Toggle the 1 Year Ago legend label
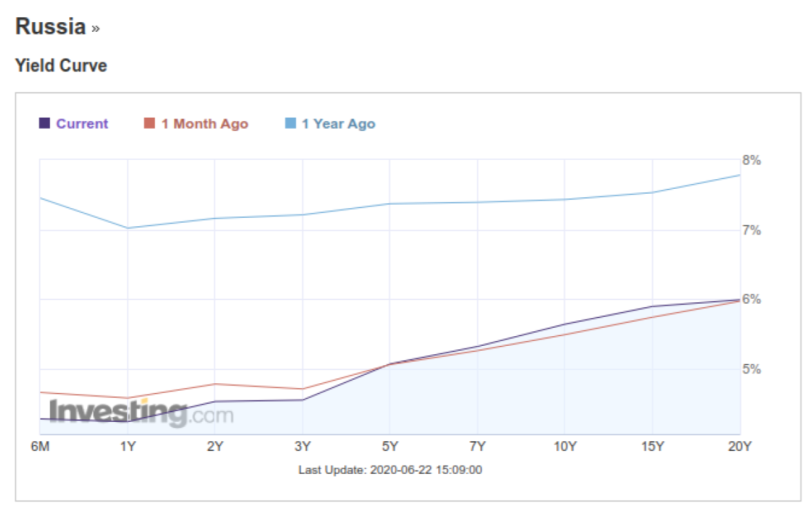 click(338, 124)
